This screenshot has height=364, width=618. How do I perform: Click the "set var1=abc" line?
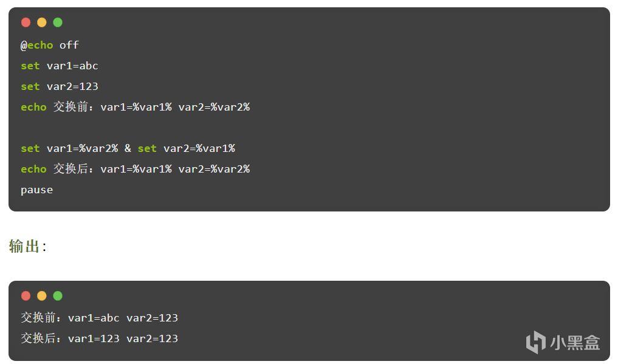click(x=60, y=66)
